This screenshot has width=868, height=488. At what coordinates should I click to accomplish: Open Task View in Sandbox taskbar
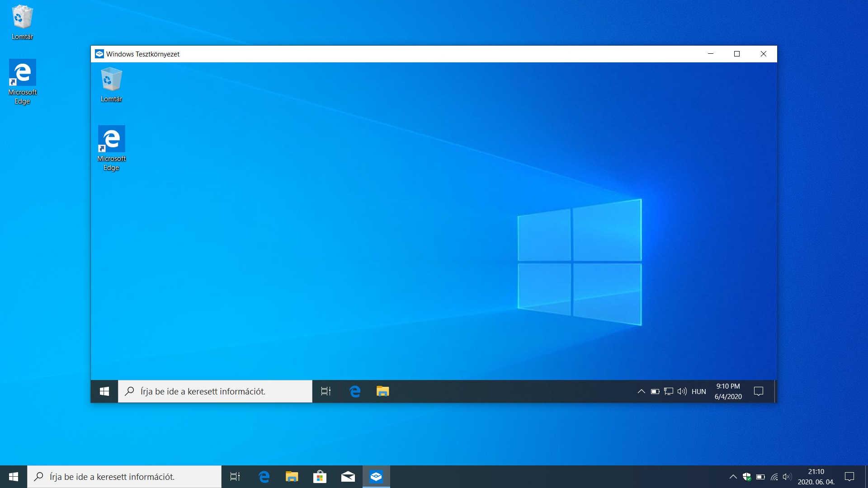pyautogui.click(x=326, y=391)
